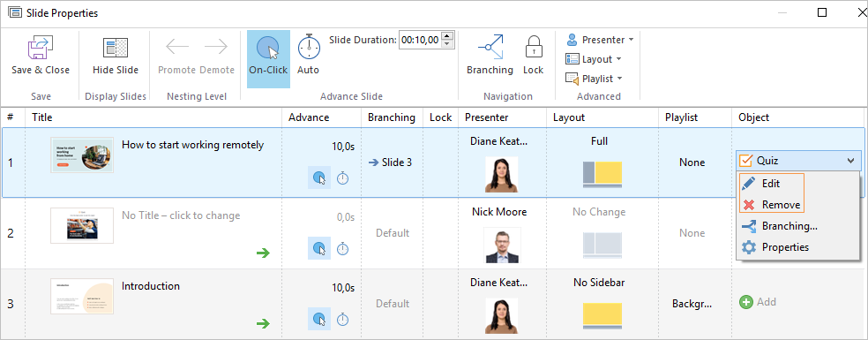Toggle auto-advance timer for slide 1
Screen dimensions: 868x340
click(x=342, y=178)
